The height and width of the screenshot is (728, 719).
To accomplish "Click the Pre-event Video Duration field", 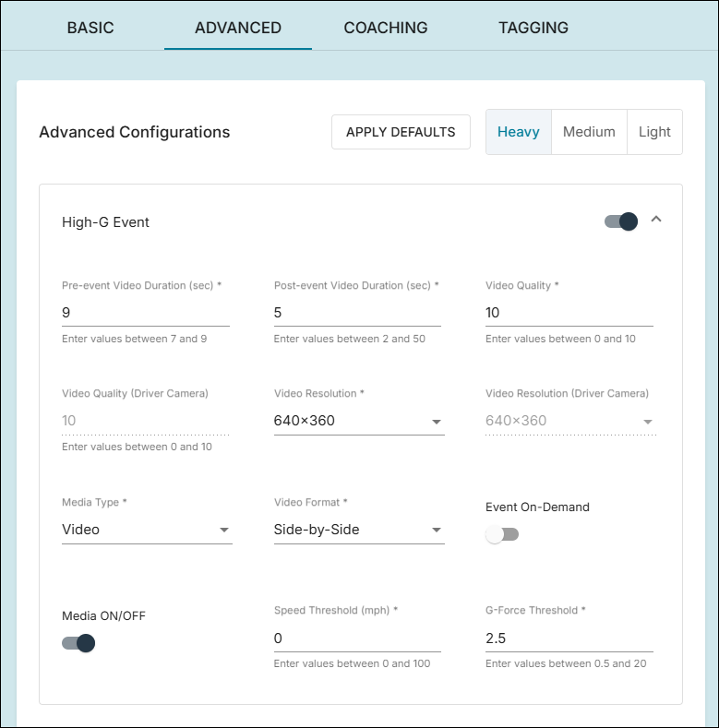I will click(x=146, y=313).
